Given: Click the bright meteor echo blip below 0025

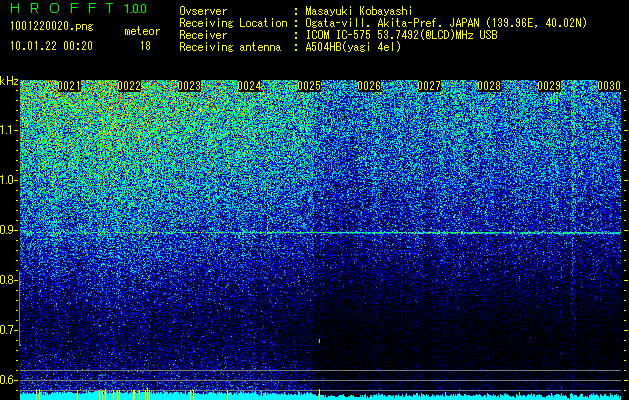Looking at the screenshot, I should click(319, 341).
